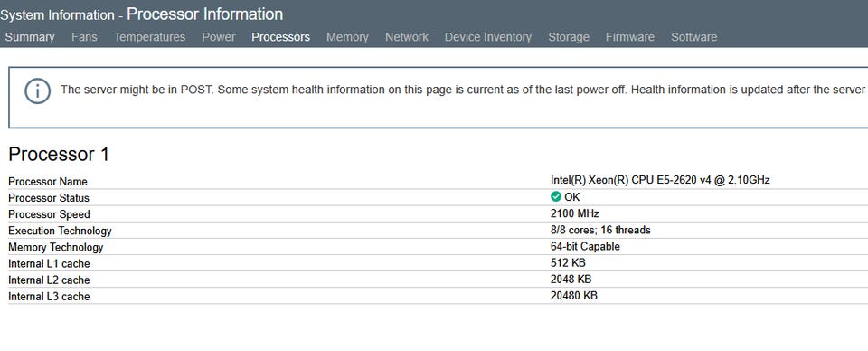Open the Temperatures tab
The image size is (868, 351).
(x=149, y=37)
